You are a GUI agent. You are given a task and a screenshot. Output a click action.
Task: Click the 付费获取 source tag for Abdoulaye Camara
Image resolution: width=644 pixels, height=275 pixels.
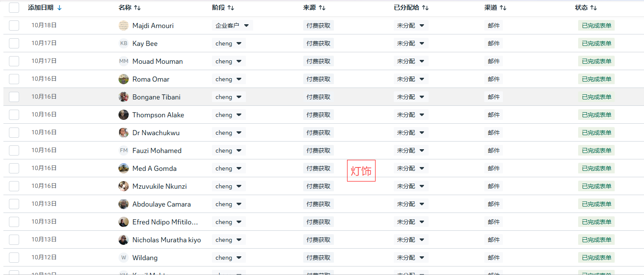click(318, 204)
